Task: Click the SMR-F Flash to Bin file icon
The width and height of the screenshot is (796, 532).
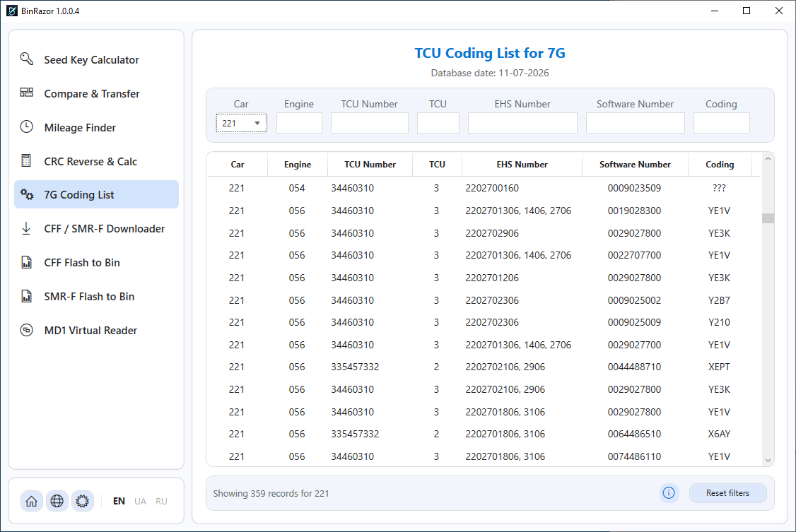Action: click(26, 296)
